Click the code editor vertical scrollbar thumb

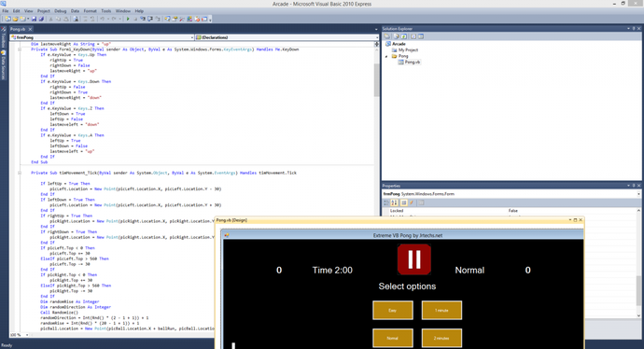click(x=377, y=80)
